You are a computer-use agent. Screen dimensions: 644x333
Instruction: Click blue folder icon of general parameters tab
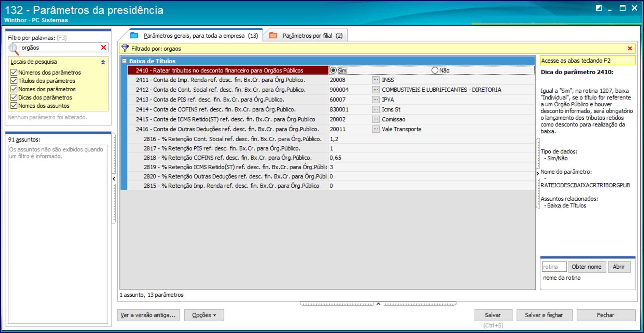pos(134,35)
